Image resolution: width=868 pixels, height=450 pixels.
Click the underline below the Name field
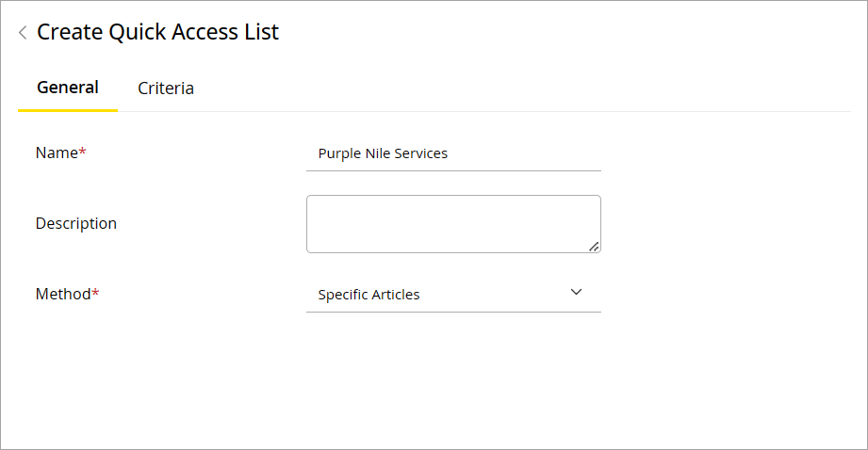pos(453,170)
